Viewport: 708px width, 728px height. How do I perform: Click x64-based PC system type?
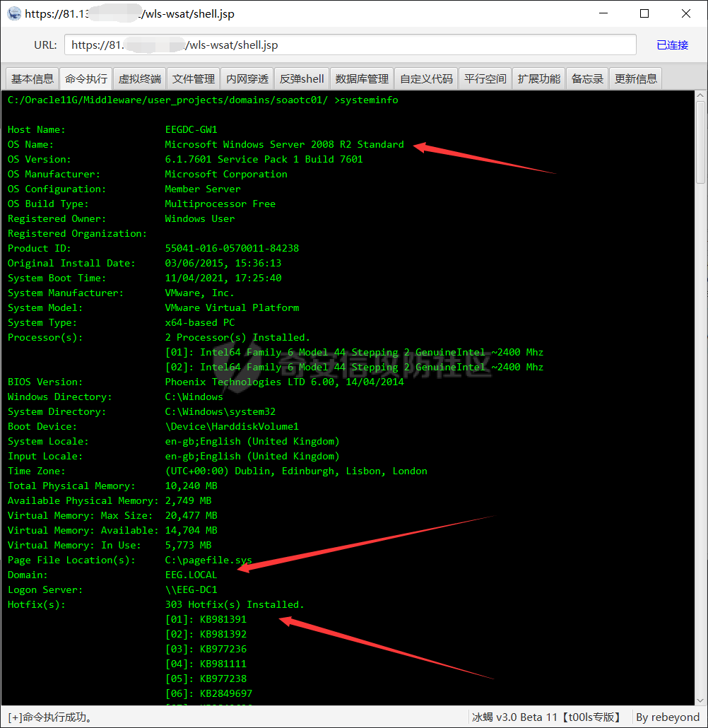200,323
